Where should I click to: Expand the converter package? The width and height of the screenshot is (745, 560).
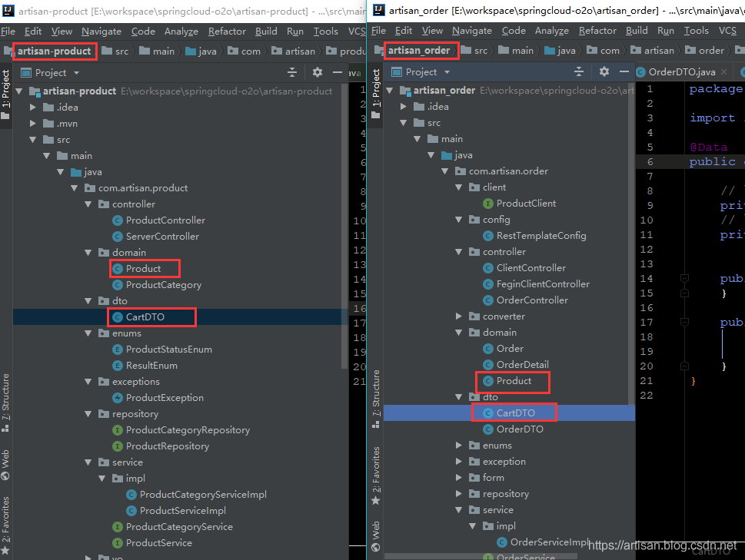click(x=459, y=316)
